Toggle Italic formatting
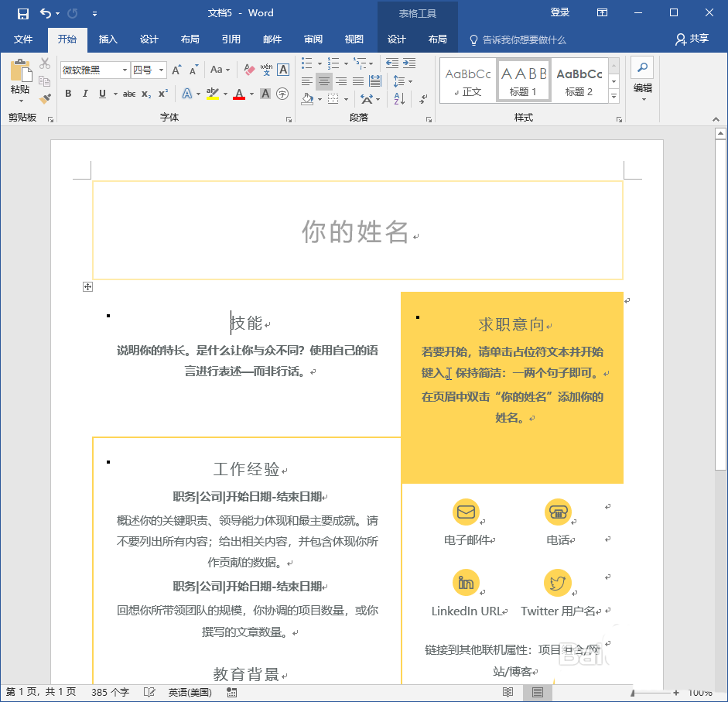The image size is (728, 702). coord(85,94)
